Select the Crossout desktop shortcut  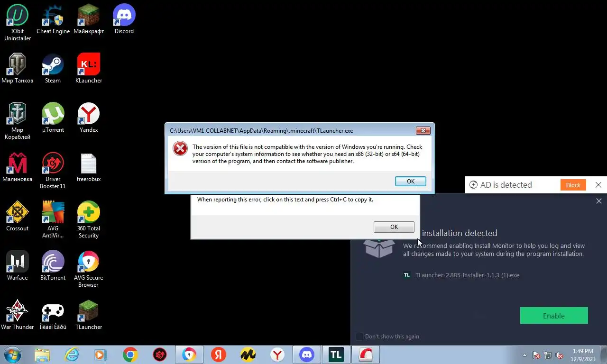[x=18, y=216]
